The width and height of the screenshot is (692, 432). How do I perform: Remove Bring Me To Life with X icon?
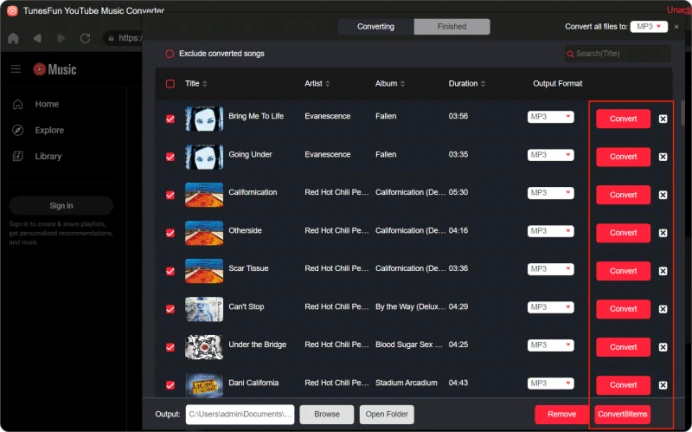coord(662,119)
